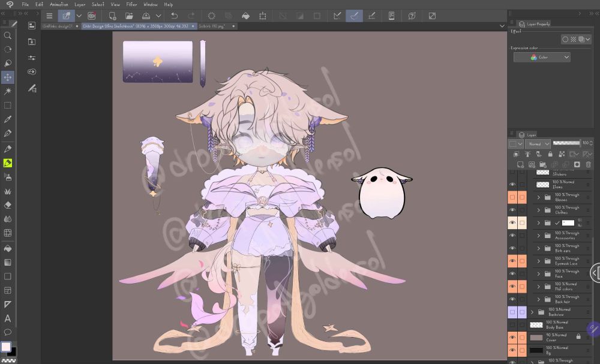Select the Gradient tool
The height and width of the screenshot is (364, 600).
coord(7,262)
